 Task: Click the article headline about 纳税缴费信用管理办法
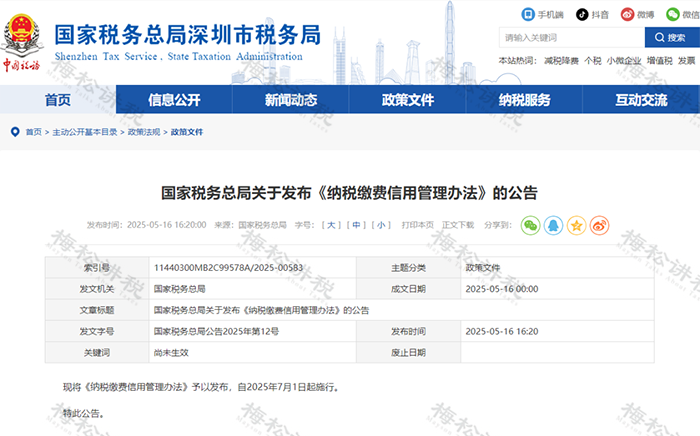tap(349, 193)
